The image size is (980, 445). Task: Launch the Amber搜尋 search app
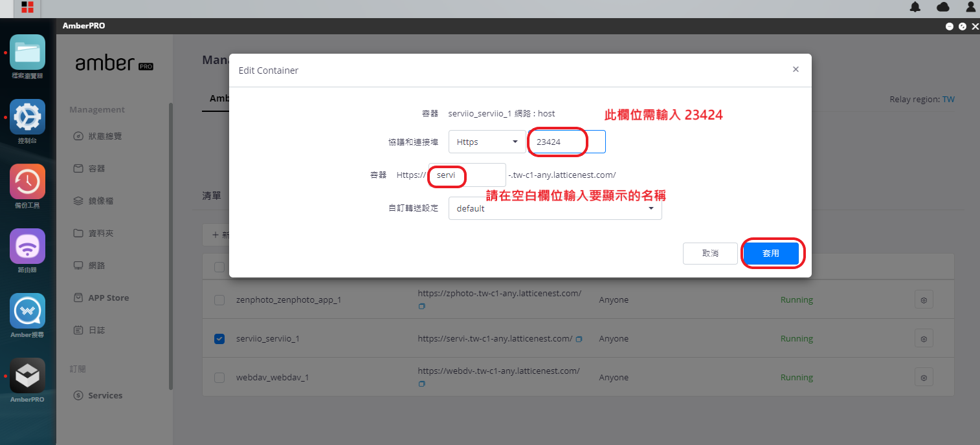click(27, 311)
